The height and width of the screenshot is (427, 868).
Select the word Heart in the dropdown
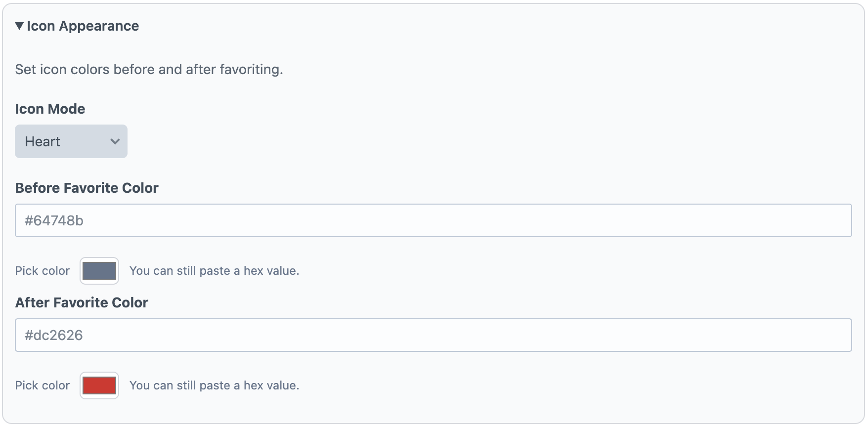[x=43, y=142]
